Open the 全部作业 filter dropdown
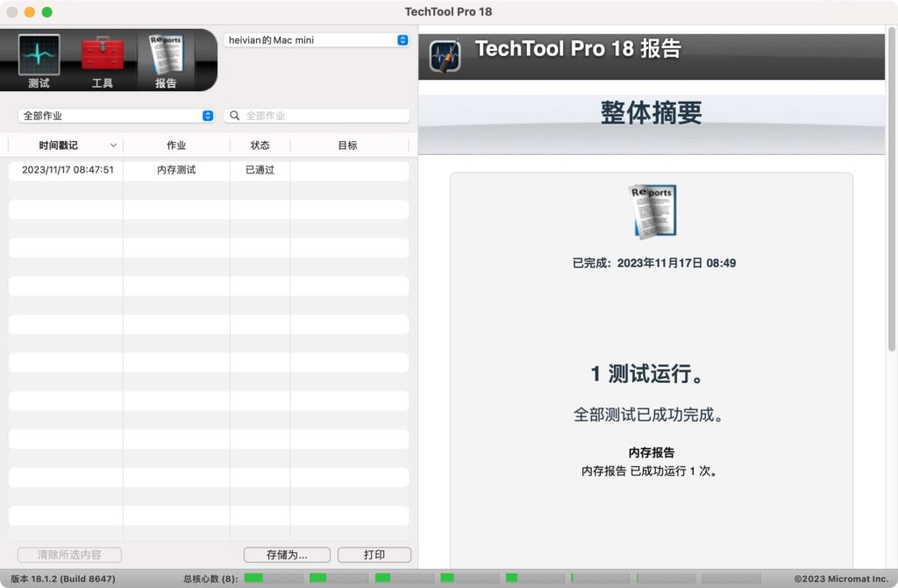 pos(114,115)
